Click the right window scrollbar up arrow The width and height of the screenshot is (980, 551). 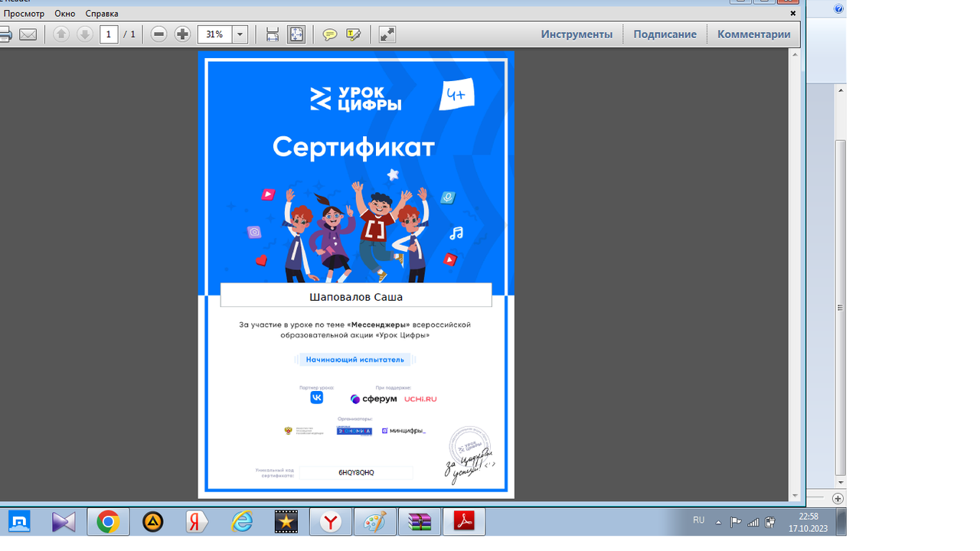(x=841, y=90)
